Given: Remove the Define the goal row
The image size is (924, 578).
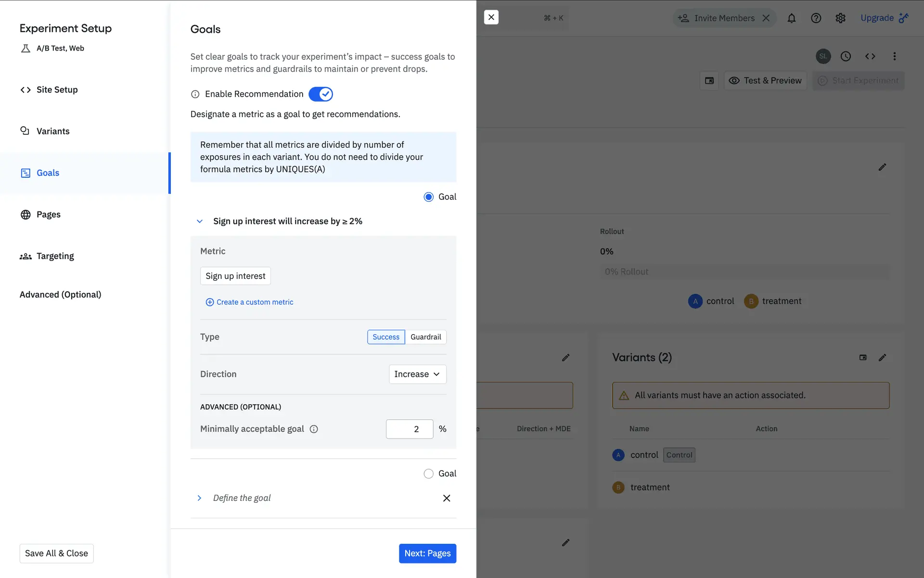Looking at the screenshot, I should [x=447, y=498].
